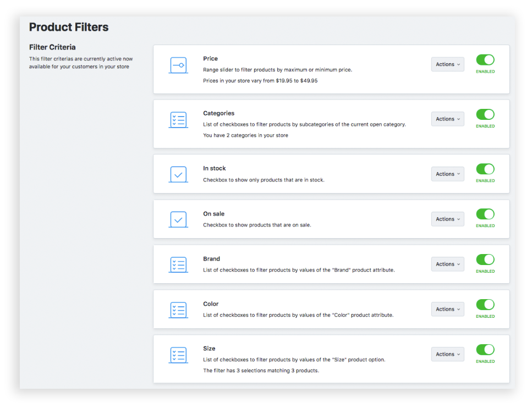The width and height of the screenshot is (532, 408).
Task: Click 'The filter has 3 selections' text
Action: (261, 371)
